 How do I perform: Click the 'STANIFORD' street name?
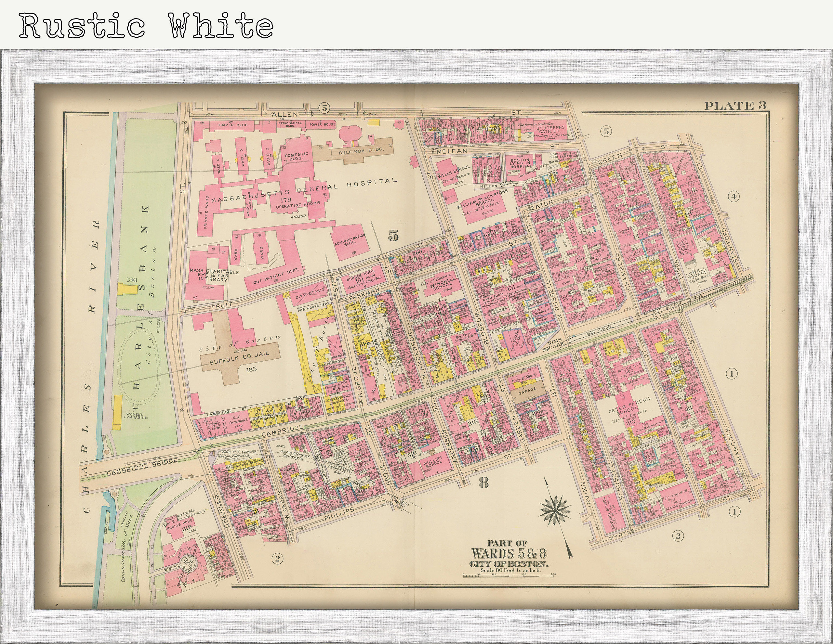[731, 245]
